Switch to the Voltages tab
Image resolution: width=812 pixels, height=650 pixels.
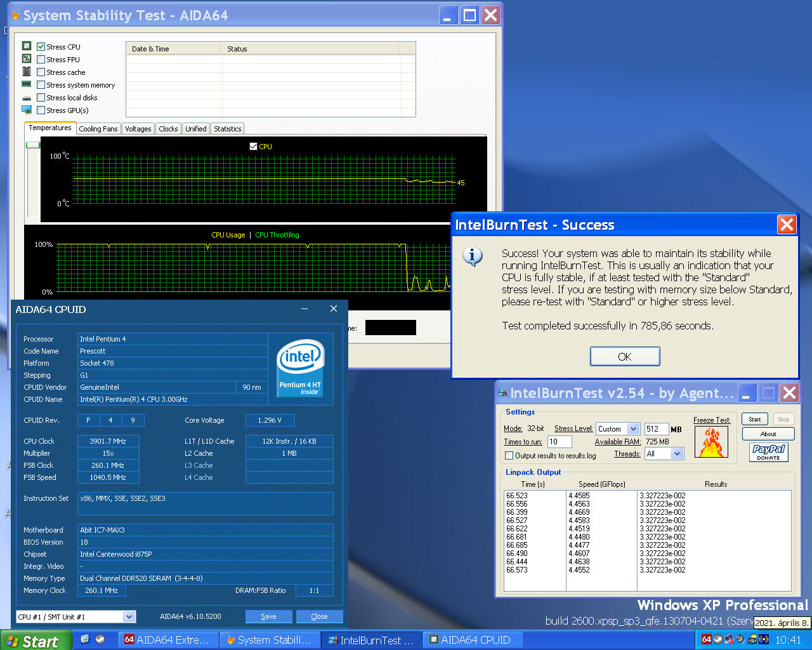tap(138, 129)
